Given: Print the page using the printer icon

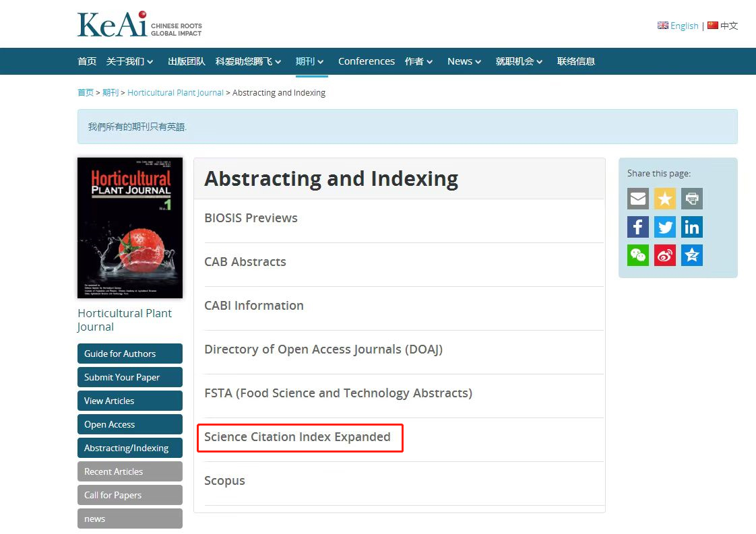Looking at the screenshot, I should (692, 199).
